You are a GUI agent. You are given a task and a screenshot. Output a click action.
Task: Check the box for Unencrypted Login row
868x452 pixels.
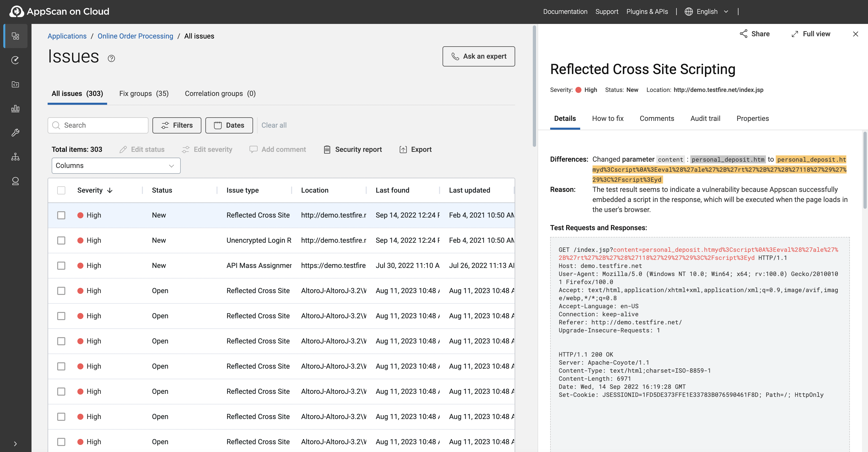pyautogui.click(x=61, y=240)
